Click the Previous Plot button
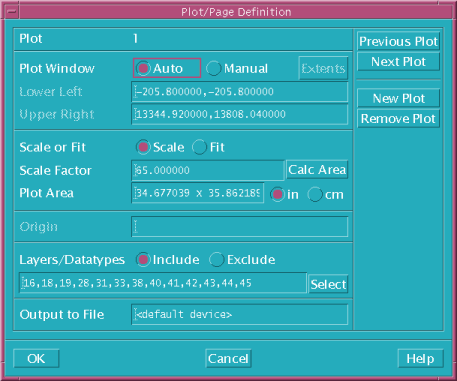This screenshot has width=457, height=381. click(398, 41)
